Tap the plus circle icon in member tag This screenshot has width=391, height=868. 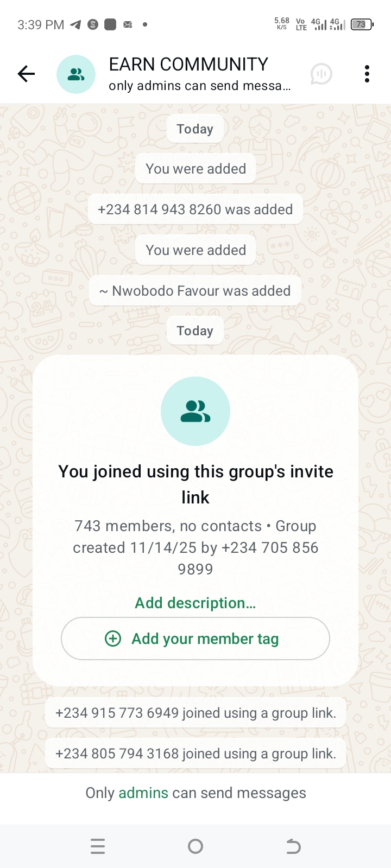click(x=113, y=639)
